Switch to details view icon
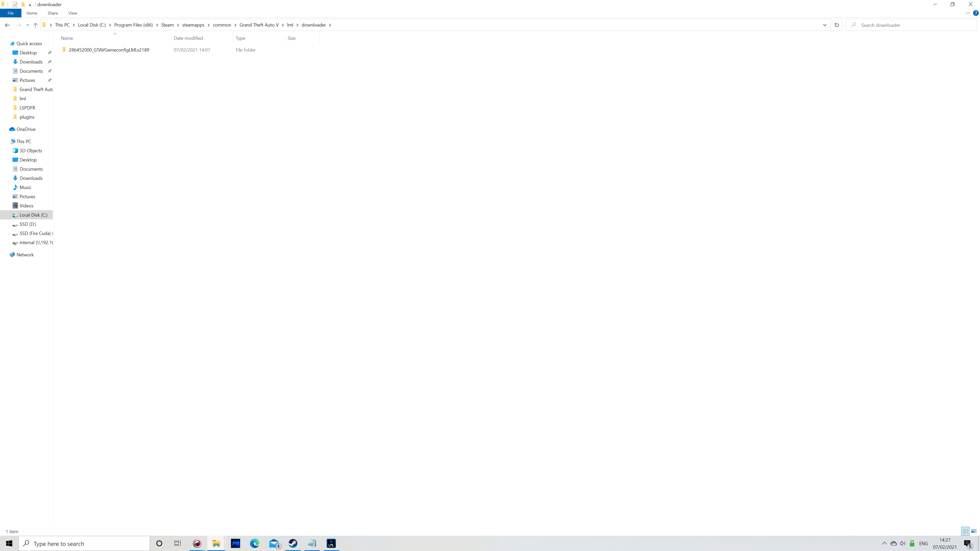The height and width of the screenshot is (551, 980). [965, 531]
